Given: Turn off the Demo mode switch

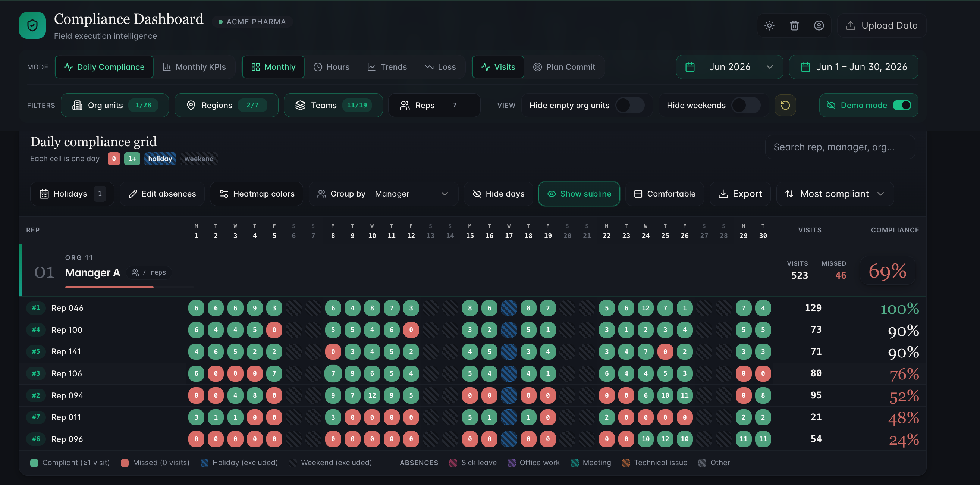Looking at the screenshot, I should coord(902,105).
